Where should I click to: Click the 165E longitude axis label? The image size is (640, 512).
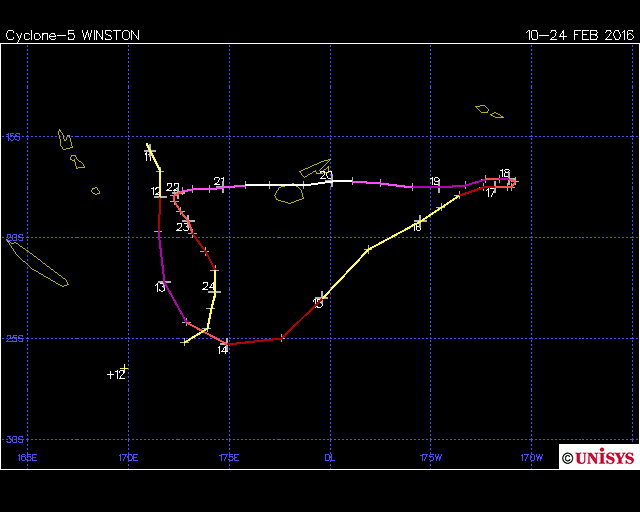(27, 458)
